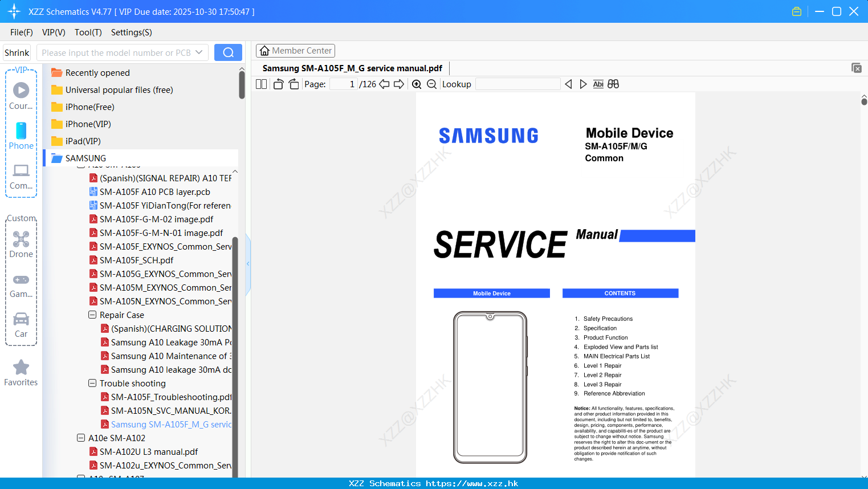This screenshot has width=868, height=489.
Task: Toggle the two-page view icon
Action: (261, 84)
